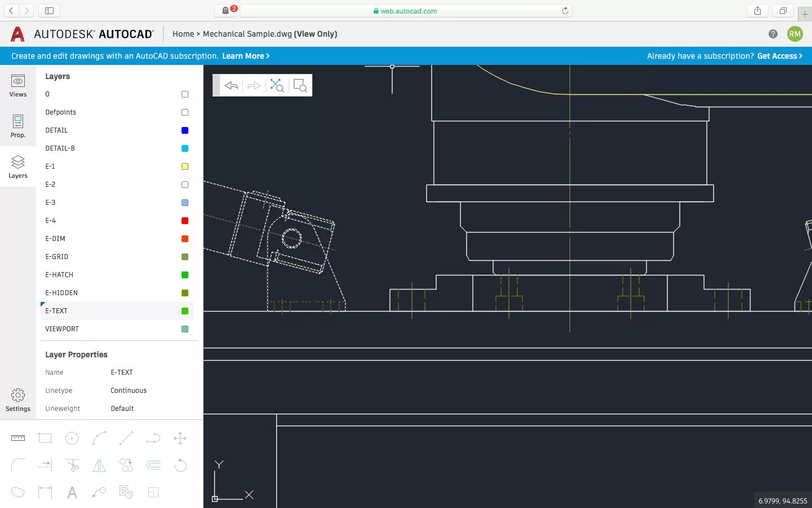The image size is (812, 508).
Task: Activate the Rectangle drawing tool
Action: coord(45,438)
